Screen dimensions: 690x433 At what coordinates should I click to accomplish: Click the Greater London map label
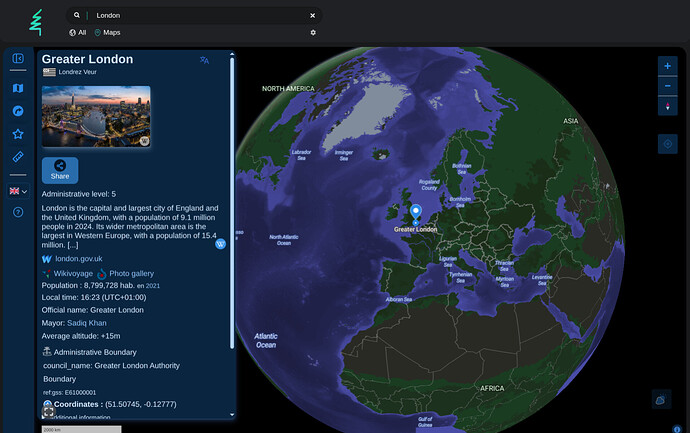[x=415, y=229]
